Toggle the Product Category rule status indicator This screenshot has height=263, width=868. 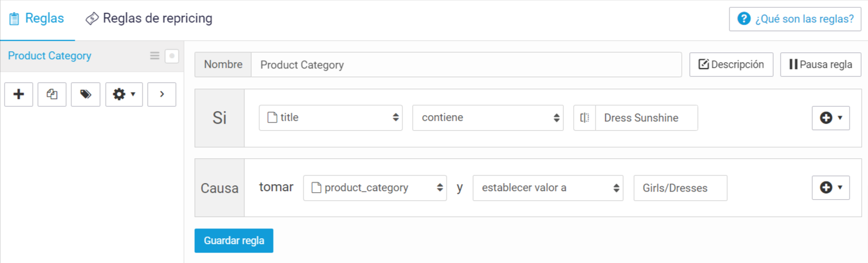[172, 56]
